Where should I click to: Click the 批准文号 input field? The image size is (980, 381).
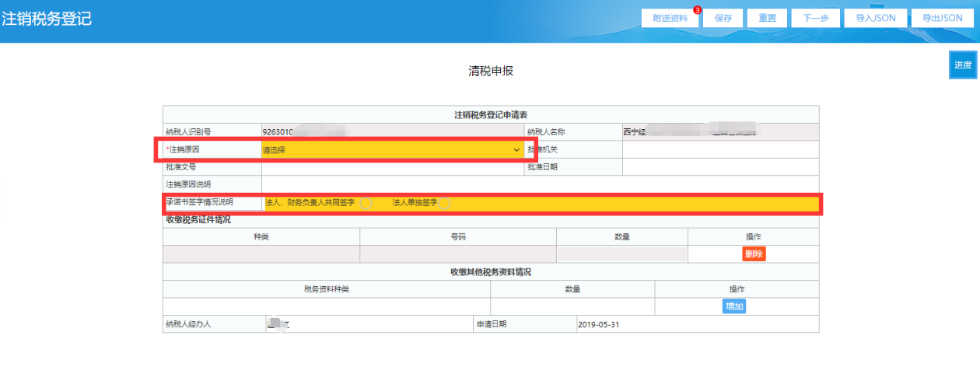point(393,167)
